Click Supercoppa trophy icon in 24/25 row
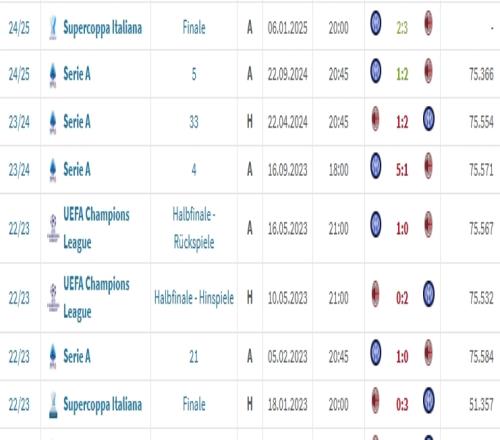Image resolution: width=500 pixels, height=440 pixels. click(53, 28)
